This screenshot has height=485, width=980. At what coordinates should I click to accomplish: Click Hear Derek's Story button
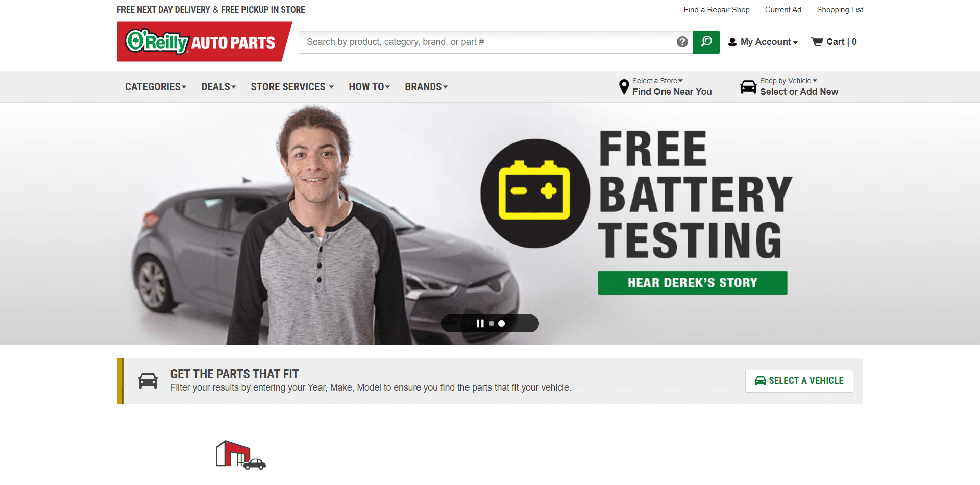[x=693, y=283]
